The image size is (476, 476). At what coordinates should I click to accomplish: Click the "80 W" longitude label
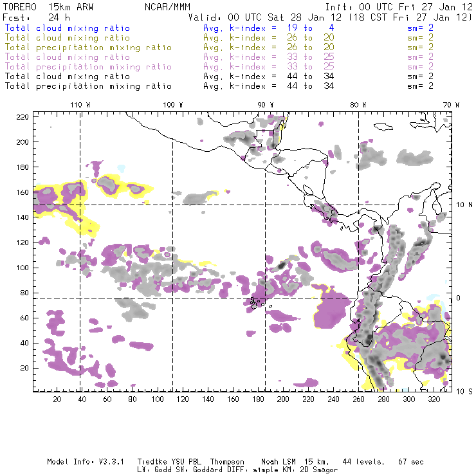(358, 105)
